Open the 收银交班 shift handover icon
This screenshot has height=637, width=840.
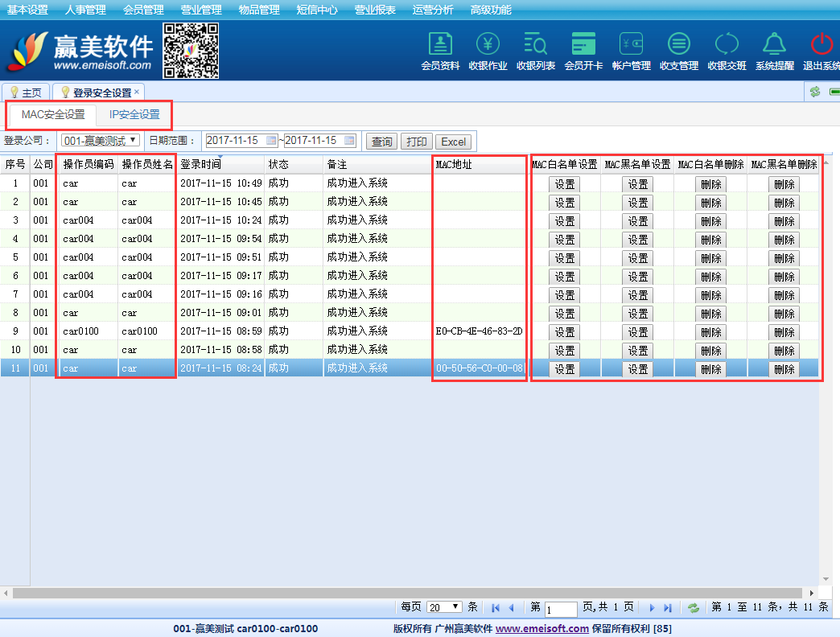[726, 45]
